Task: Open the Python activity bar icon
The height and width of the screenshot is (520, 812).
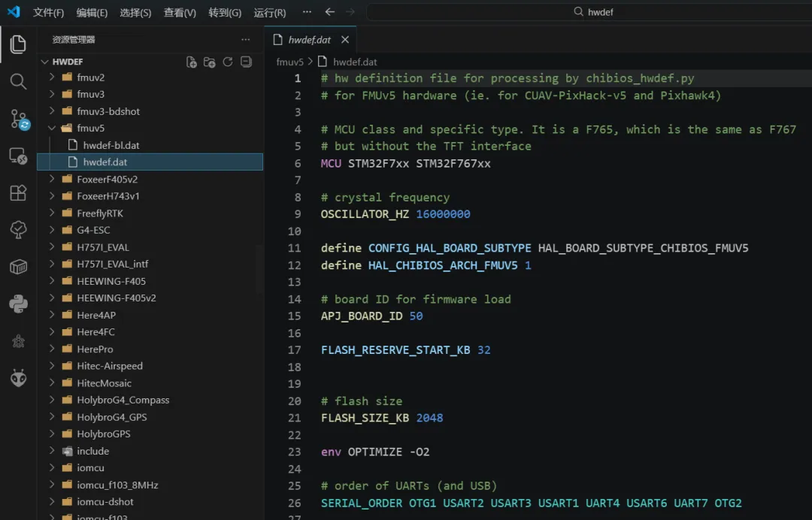Action: coord(18,304)
